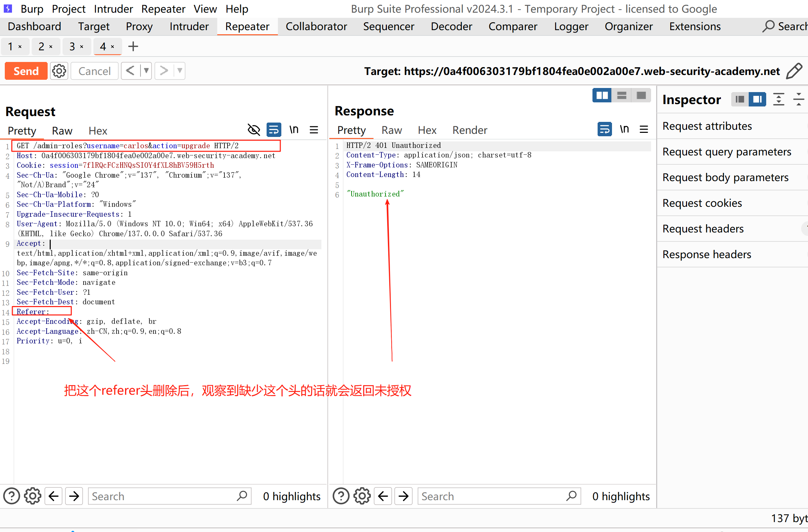
Task: Toggle line wrap in the Response pane
Action: coord(604,129)
